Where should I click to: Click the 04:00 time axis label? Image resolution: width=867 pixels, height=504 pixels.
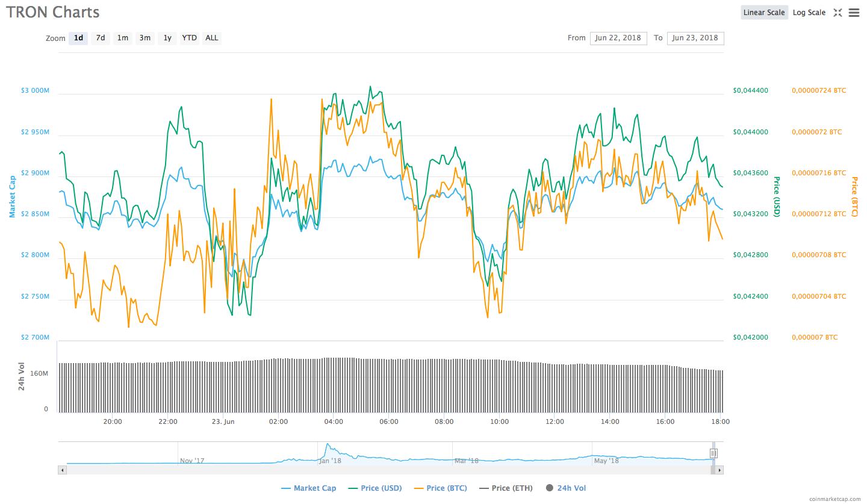pyautogui.click(x=334, y=422)
